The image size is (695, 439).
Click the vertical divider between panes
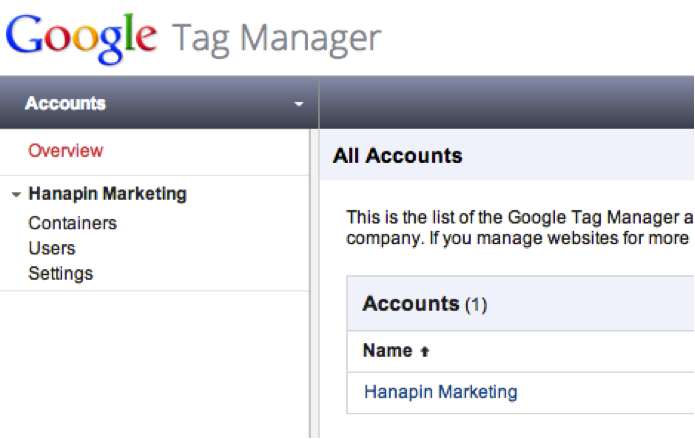tap(314, 284)
